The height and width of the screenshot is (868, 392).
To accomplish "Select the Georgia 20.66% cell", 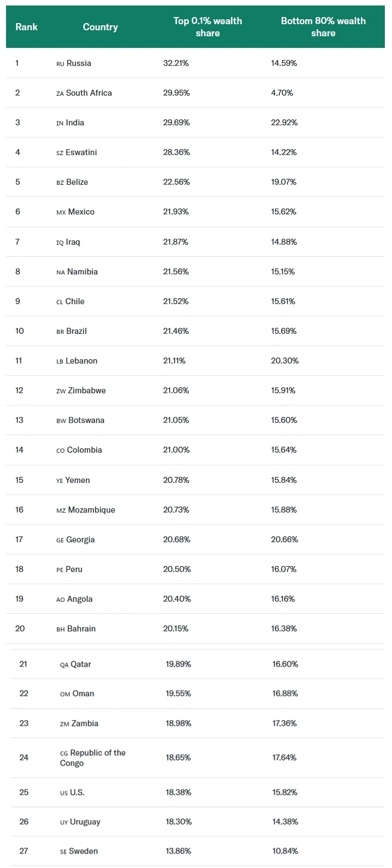I will (285, 540).
